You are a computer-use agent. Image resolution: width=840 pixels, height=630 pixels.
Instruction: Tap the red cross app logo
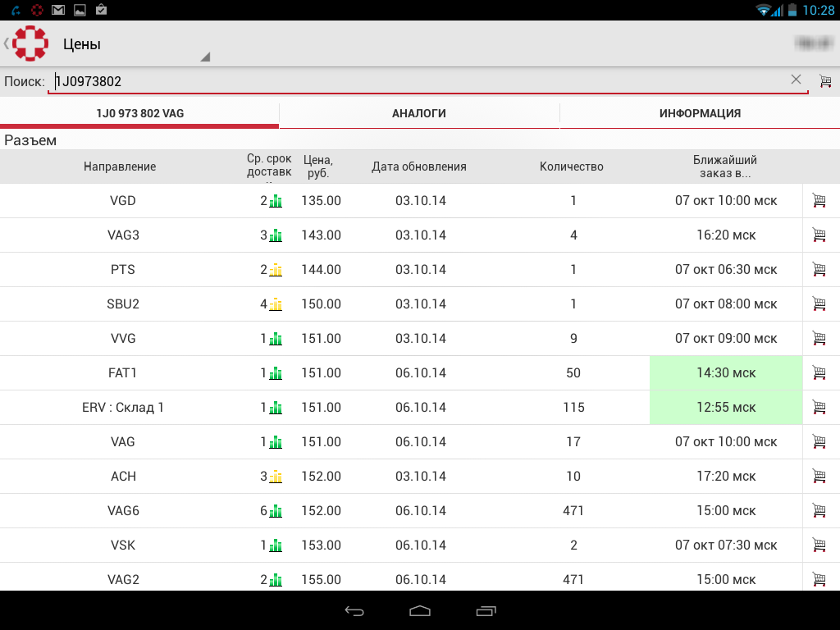pyautogui.click(x=30, y=43)
